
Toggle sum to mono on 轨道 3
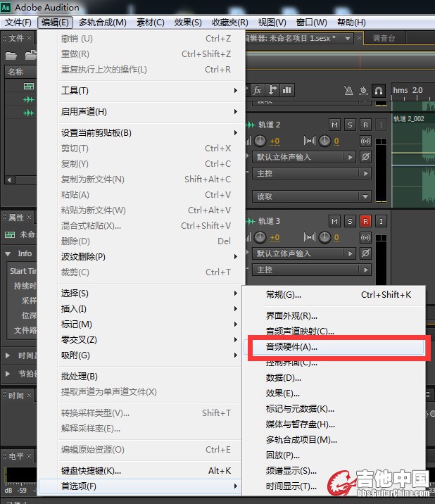[365, 237]
